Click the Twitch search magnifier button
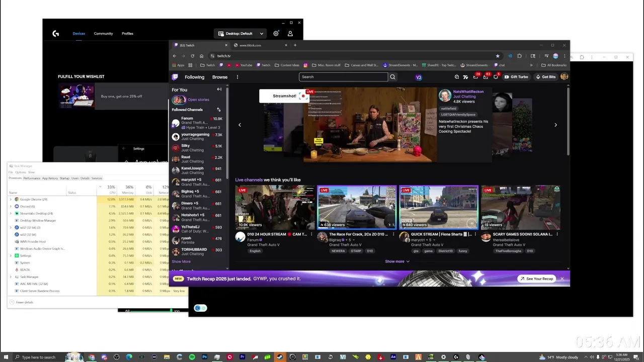Screen dimensions: 644x362 click(x=393, y=77)
